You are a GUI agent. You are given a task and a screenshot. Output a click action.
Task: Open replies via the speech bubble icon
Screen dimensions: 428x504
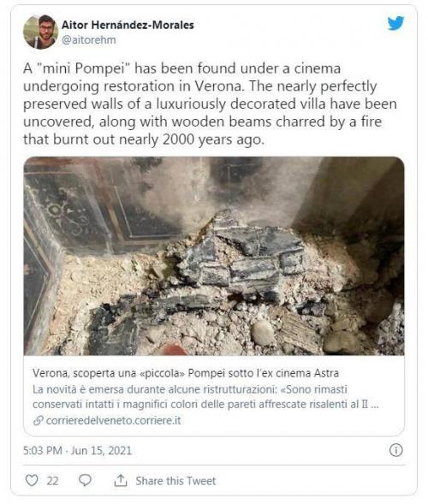[85, 481]
